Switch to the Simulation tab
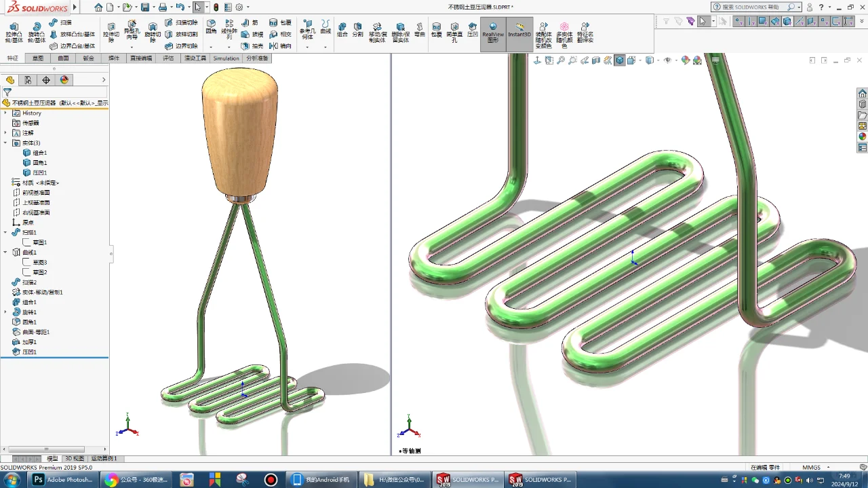Screen dimensions: 868x488 (226, 58)
